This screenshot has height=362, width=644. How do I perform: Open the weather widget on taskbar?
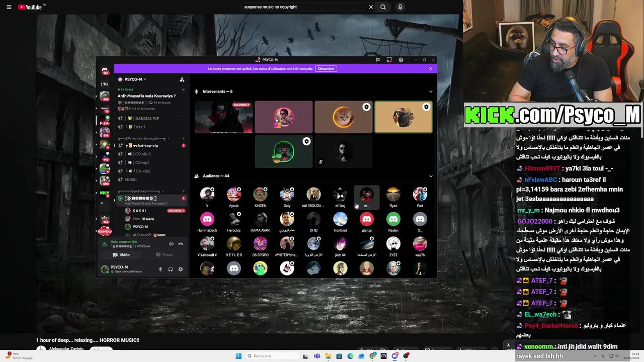(19, 356)
